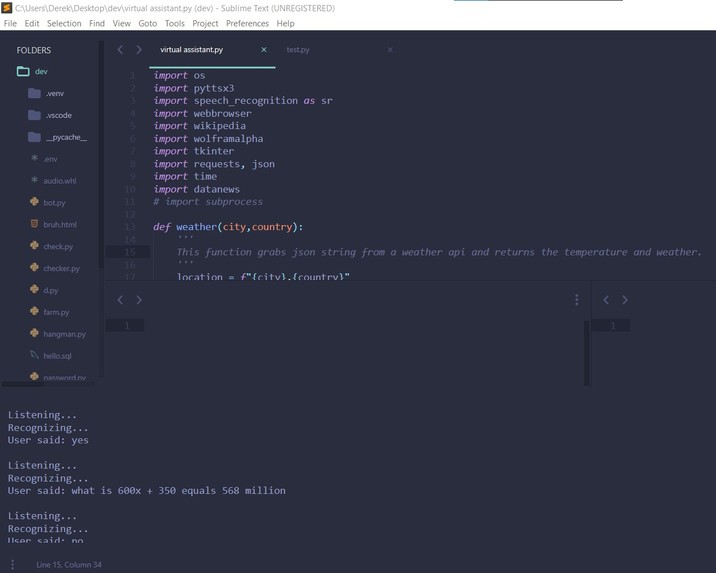716x573 pixels.
Task: Open hello.sql in the sidebar
Action: pyautogui.click(x=57, y=356)
